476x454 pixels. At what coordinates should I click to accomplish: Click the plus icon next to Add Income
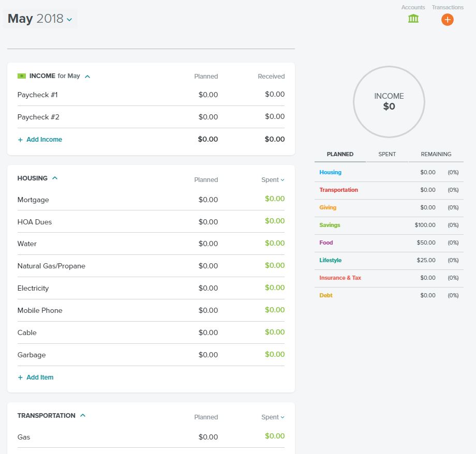point(20,140)
